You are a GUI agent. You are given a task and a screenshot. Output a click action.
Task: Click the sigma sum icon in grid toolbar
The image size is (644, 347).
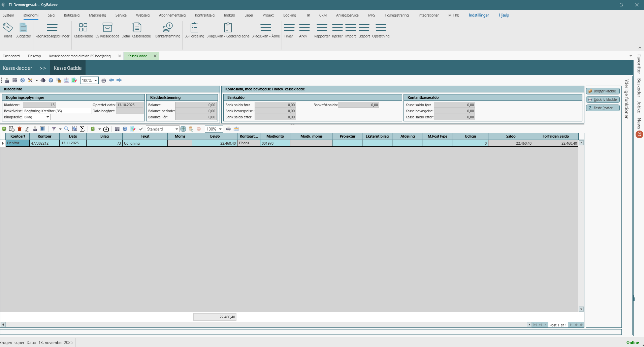[x=82, y=129]
